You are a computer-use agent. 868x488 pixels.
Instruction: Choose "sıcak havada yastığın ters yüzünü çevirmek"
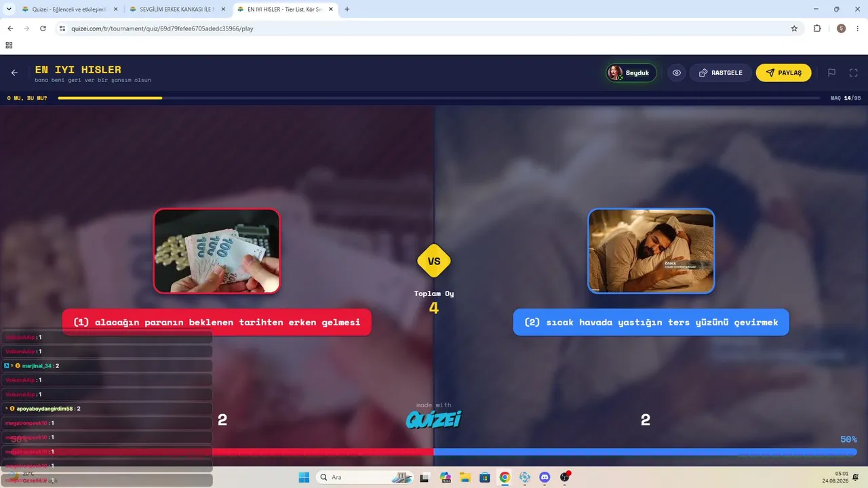(x=651, y=322)
